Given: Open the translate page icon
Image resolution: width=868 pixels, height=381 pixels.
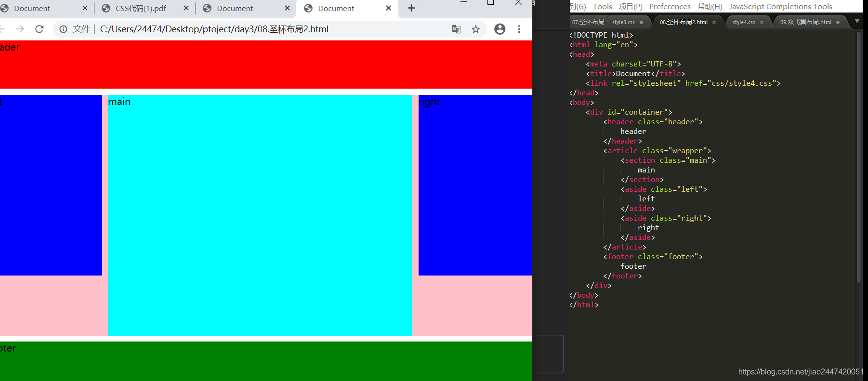Looking at the screenshot, I should [x=457, y=29].
